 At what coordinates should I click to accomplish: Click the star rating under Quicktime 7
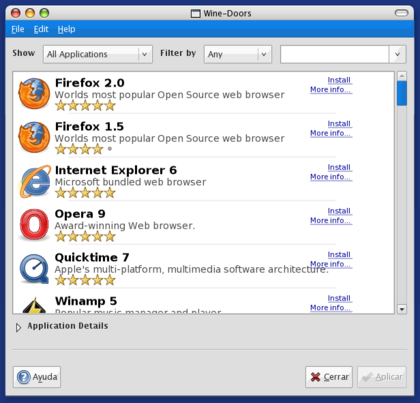pos(85,280)
